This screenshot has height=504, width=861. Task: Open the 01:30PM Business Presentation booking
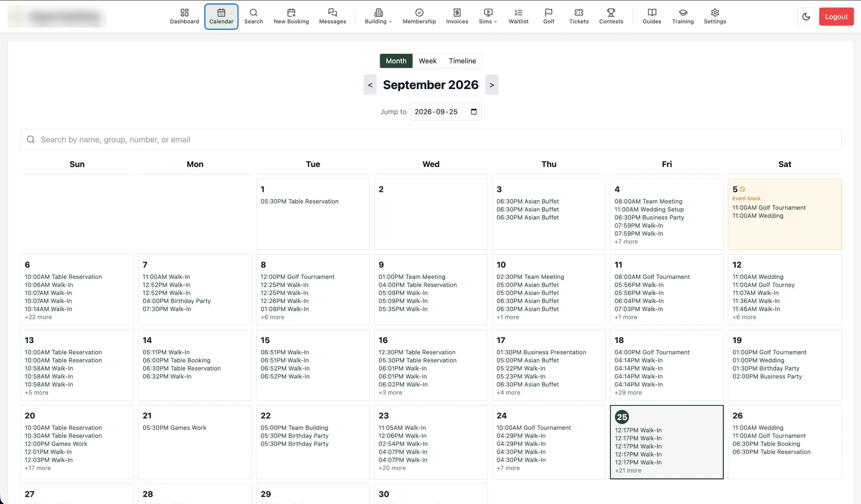[x=541, y=352]
